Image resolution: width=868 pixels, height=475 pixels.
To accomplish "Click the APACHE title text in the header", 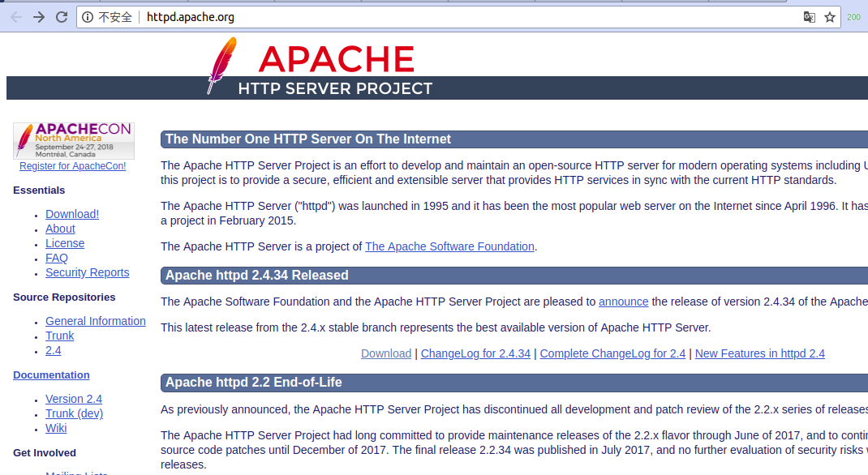I will pyautogui.click(x=337, y=59).
